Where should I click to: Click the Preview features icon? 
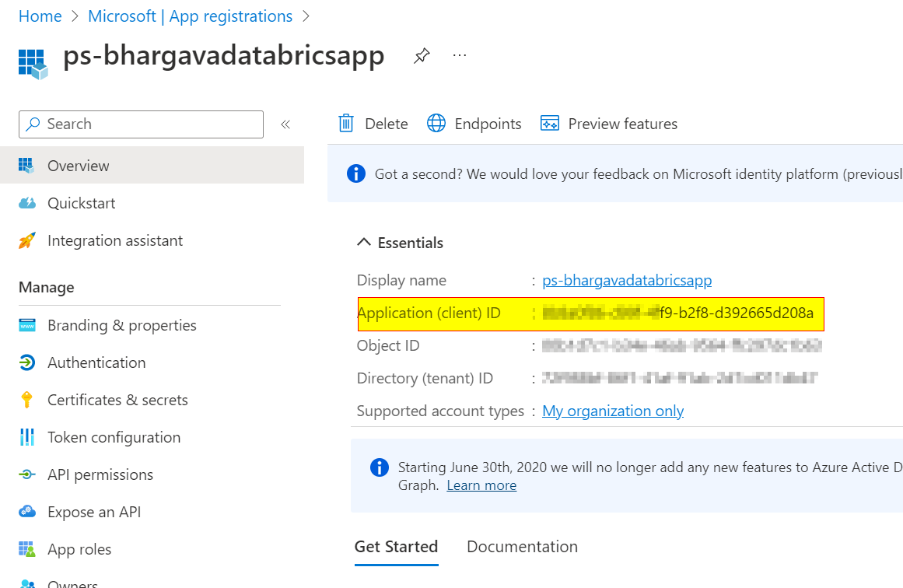point(549,123)
